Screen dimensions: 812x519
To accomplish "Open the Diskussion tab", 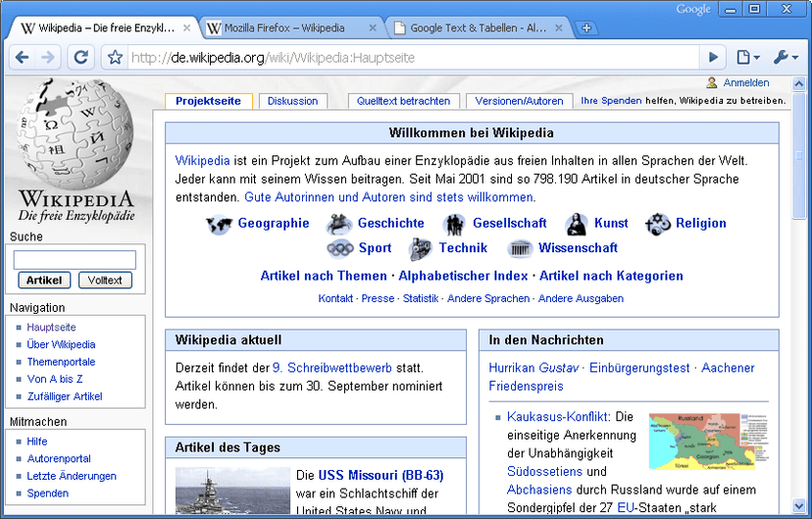I will click(x=292, y=101).
